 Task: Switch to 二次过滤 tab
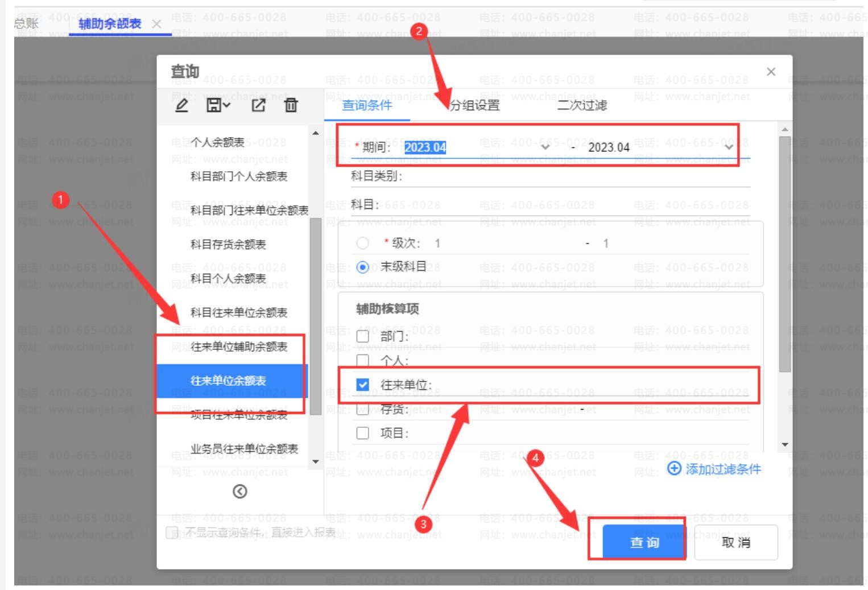click(582, 105)
